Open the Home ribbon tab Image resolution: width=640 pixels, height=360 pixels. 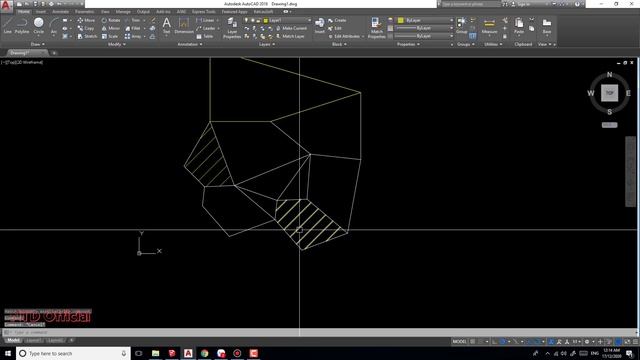(23, 11)
